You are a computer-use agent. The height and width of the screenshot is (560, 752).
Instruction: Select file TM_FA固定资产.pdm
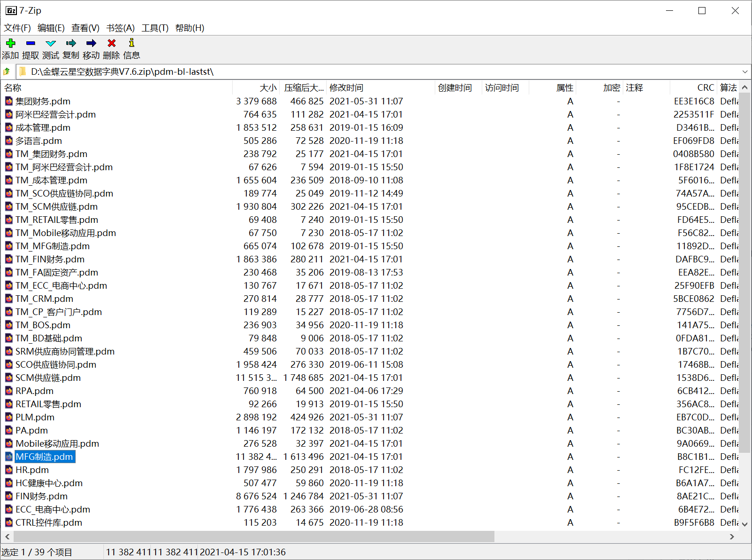(57, 272)
